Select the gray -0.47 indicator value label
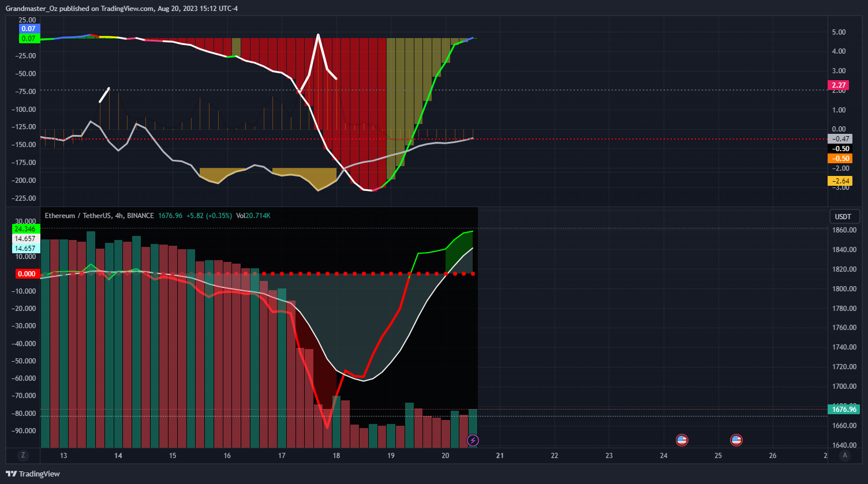 click(x=840, y=138)
